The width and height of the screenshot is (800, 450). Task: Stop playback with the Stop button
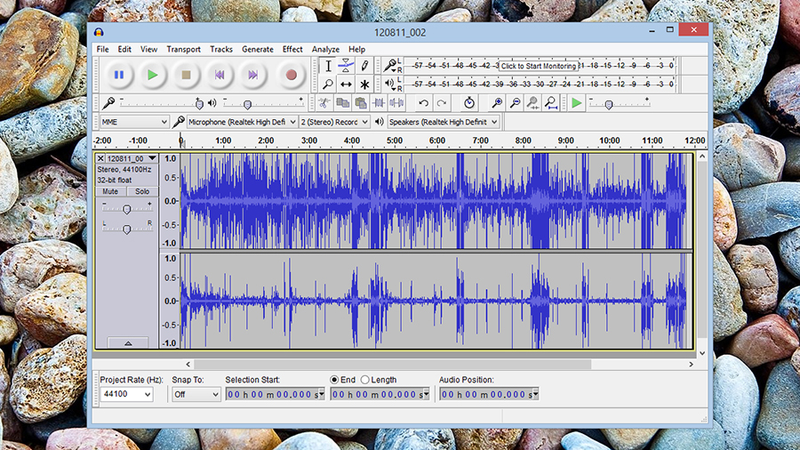pyautogui.click(x=186, y=75)
